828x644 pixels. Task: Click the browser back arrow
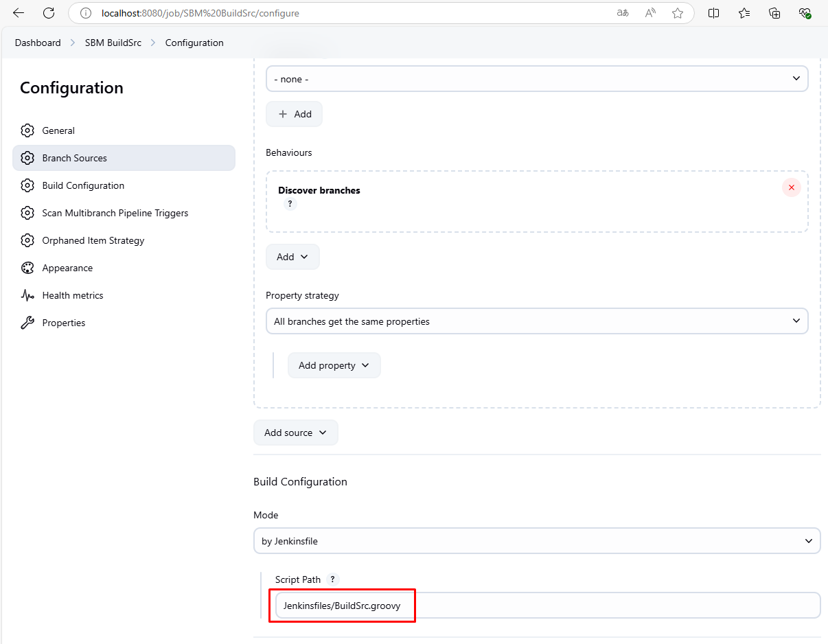point(19,13)
